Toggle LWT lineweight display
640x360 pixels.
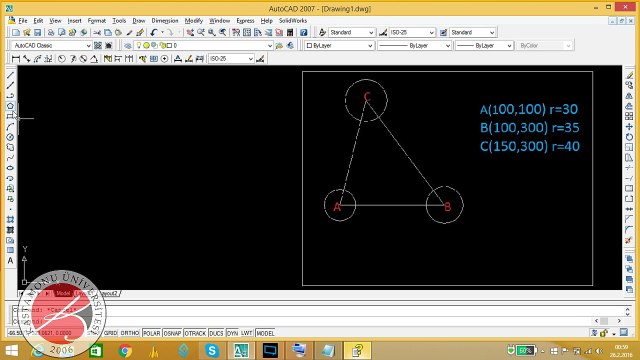[x=247, y=333]
